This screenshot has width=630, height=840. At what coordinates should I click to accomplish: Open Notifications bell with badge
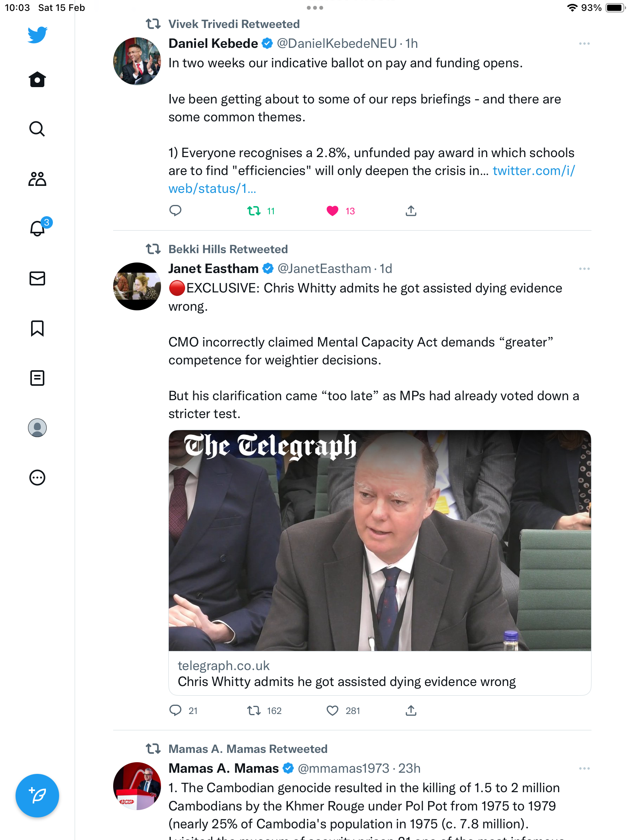(x=40, y=227)
